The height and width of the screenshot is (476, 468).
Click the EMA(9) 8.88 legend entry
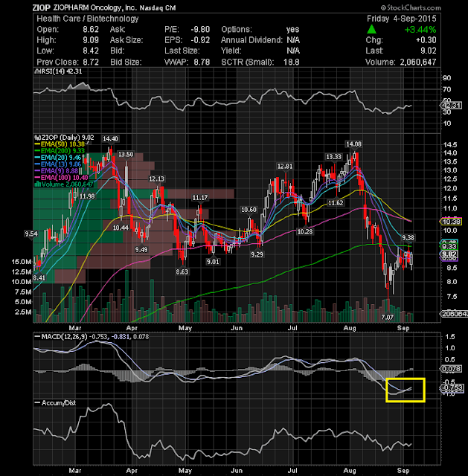click(x=57, y=170)
